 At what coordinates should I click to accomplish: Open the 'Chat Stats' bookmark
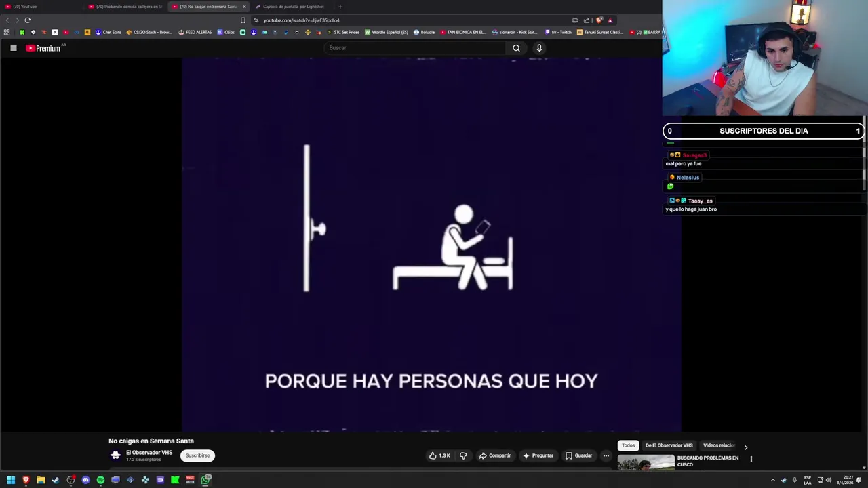point(108,32)
